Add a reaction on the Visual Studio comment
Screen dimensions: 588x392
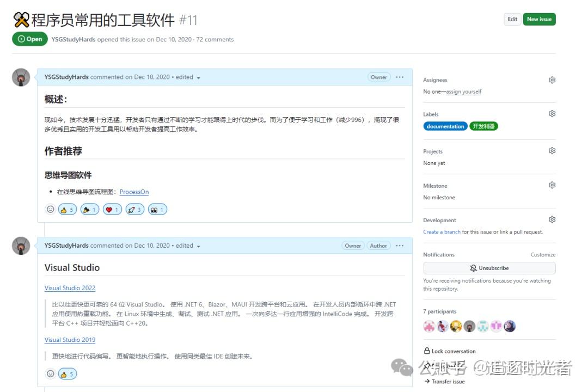[51, 373]
